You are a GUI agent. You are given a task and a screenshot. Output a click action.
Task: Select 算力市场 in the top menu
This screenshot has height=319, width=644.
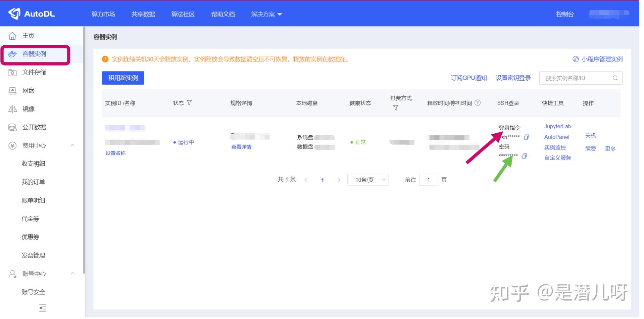[x=103, y=14]
